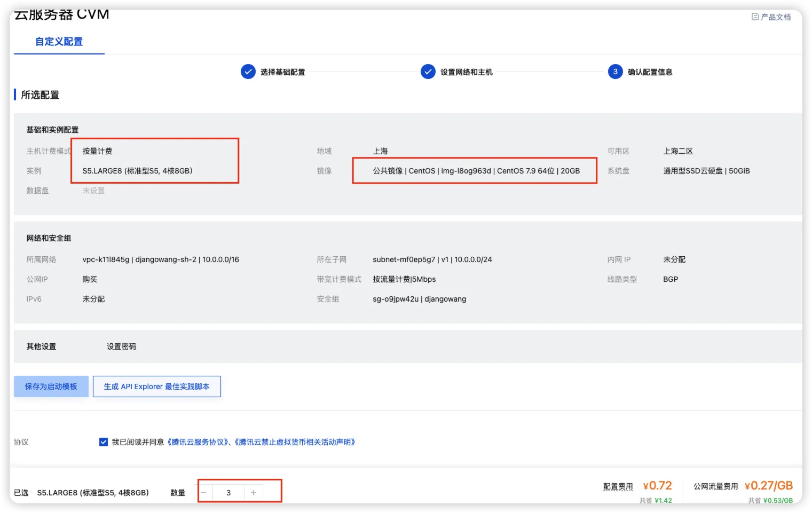Click the 所选配置 section heading
The width and height of the screenshot is (812, 513).
coord(40,95)
